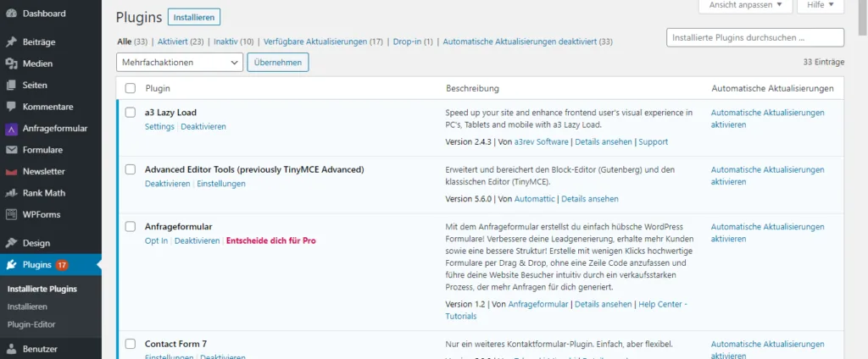Deactivate the Anfrageformular plugin

click(x=197, y=240)
